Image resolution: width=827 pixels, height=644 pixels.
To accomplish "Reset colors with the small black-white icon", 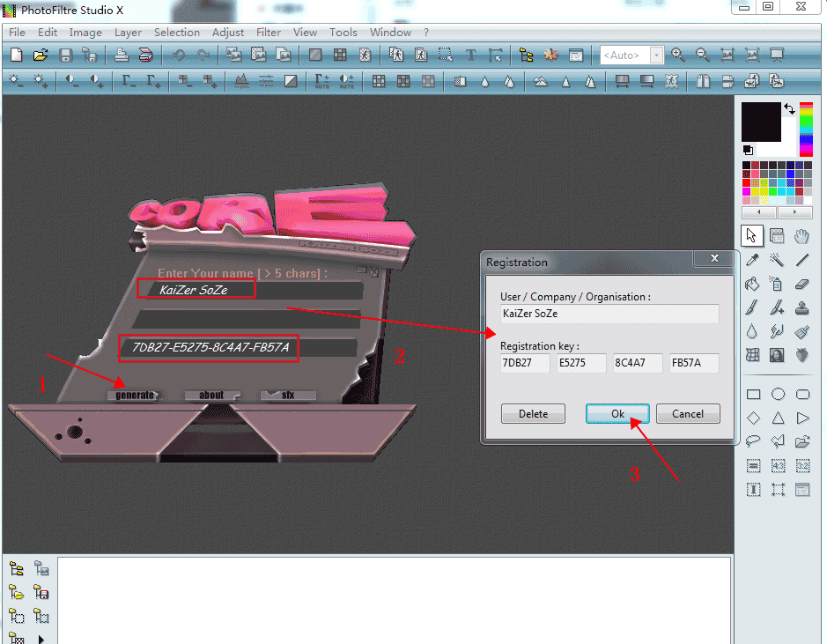I will pos(748,150).
